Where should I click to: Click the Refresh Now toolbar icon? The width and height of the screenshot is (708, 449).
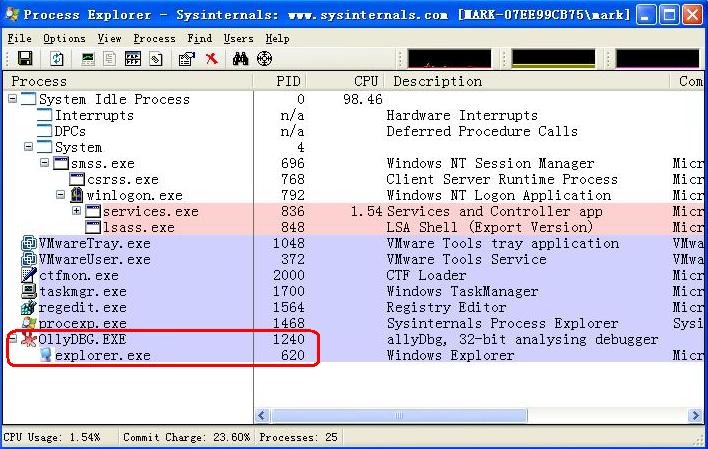coord(57,59)
